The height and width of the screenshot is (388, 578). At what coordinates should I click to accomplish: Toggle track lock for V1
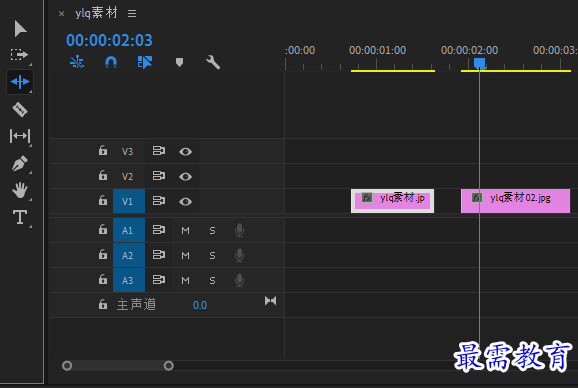(103, 200)
